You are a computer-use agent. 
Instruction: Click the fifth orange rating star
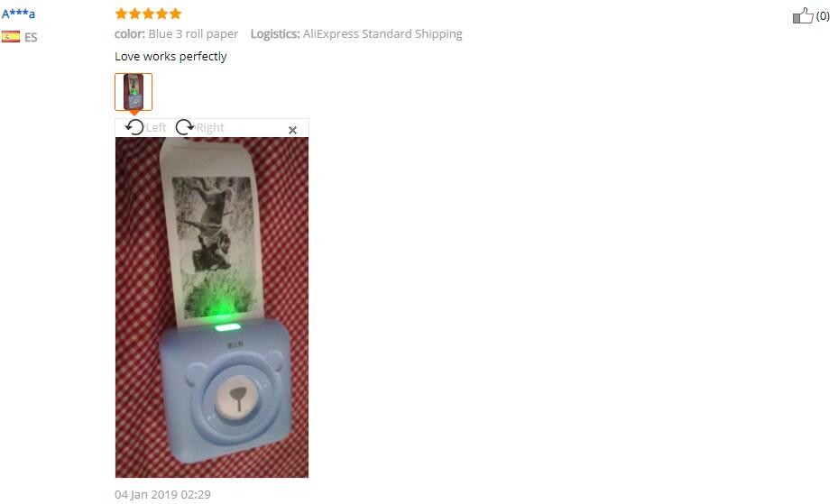pyautogui.click(x=175, y=14)
